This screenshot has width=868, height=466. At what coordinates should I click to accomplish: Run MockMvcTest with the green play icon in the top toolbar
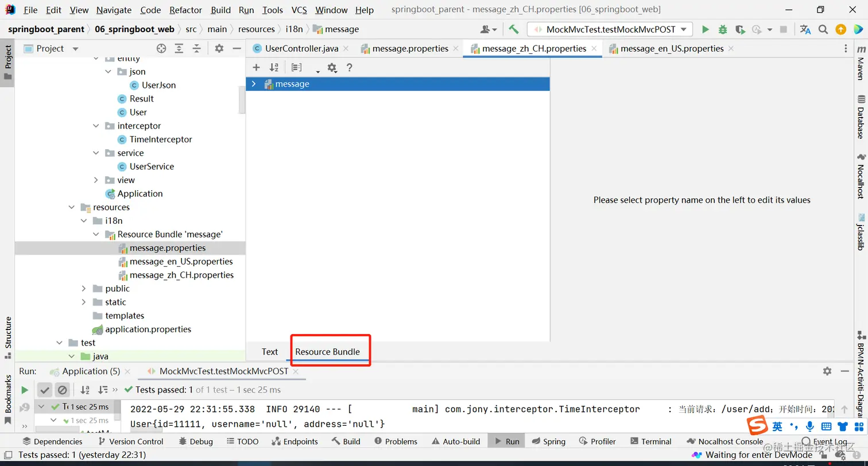[x=706, y=29]
